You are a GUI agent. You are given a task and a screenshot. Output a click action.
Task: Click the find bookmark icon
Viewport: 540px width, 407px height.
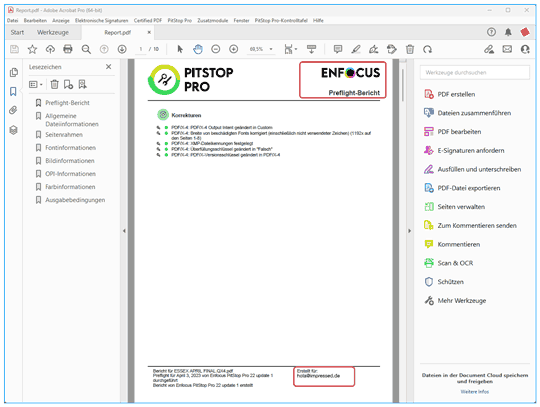pos(82,84)
